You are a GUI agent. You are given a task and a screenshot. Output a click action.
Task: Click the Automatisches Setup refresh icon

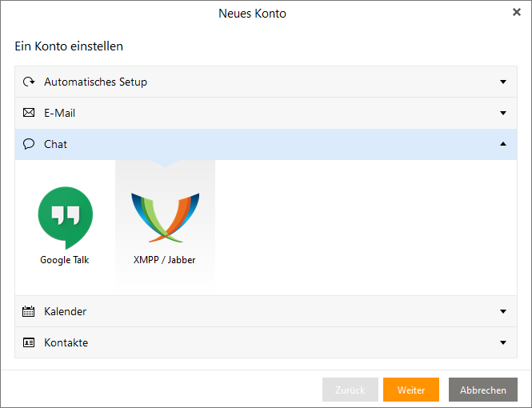pyautogui.click(x=29, y=82)
